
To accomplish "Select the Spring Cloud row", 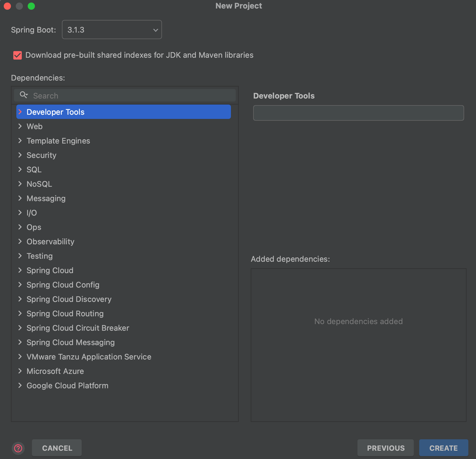I will [x=124, y=270].
